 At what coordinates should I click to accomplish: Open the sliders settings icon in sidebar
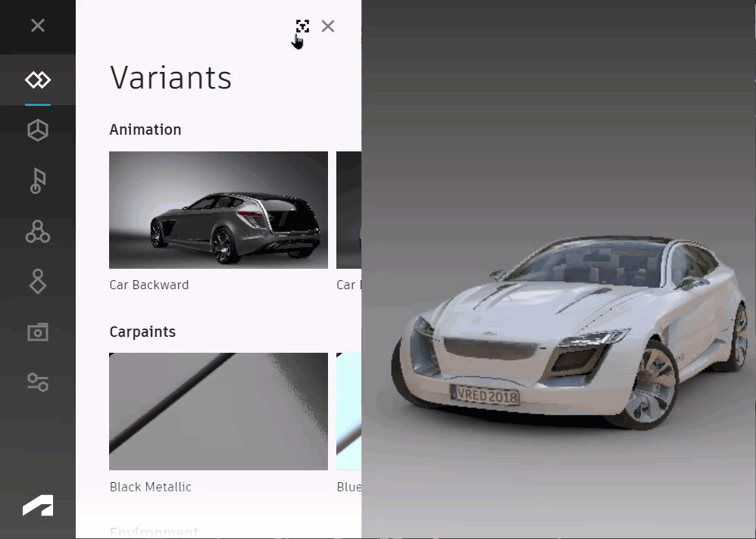click(38, 382)
